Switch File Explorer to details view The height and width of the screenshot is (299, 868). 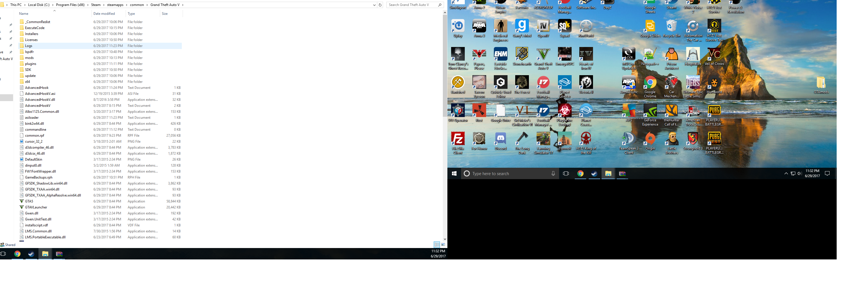click(437, 244)
